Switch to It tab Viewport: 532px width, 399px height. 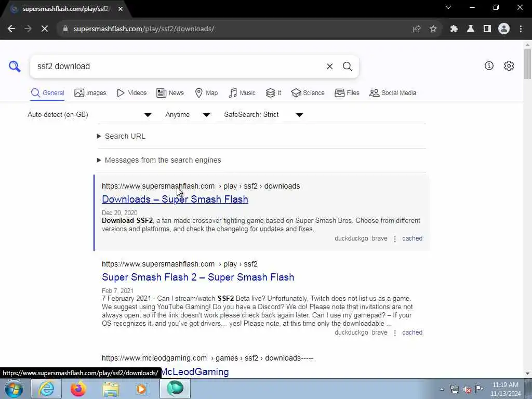click(273, 93)
